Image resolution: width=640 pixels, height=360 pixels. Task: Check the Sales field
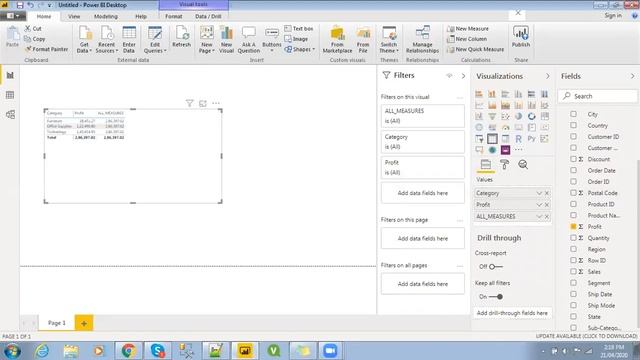click(x=573, y=271)
